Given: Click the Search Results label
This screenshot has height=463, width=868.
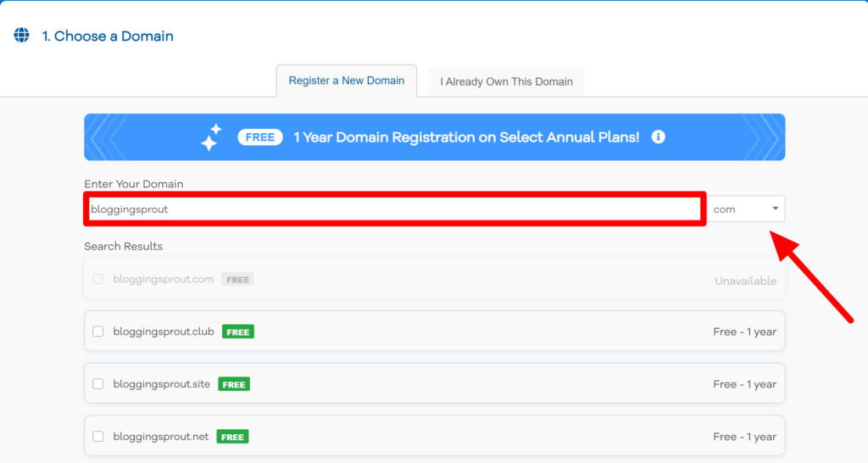Looking at the screenshot, I should click(x=124, y=247).
